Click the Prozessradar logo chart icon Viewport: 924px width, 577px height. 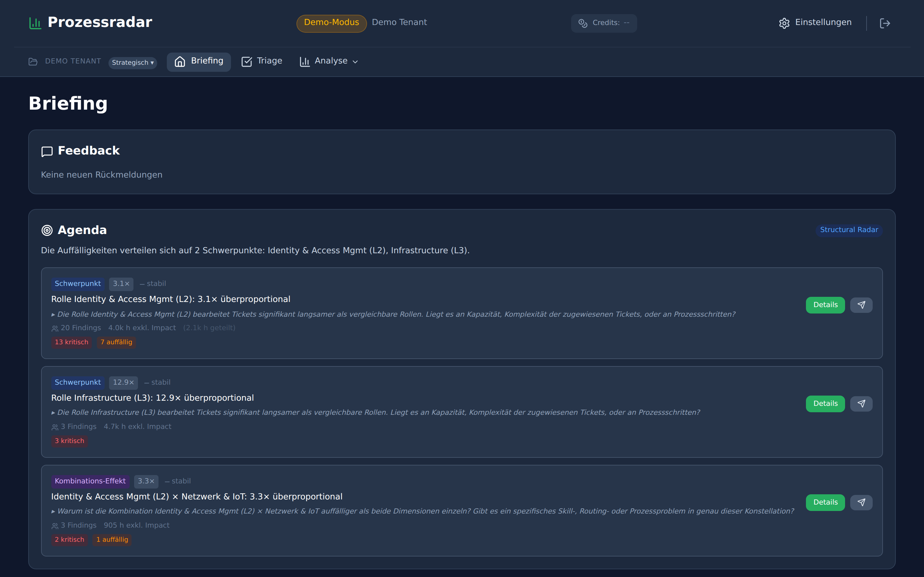pos(35,23)
